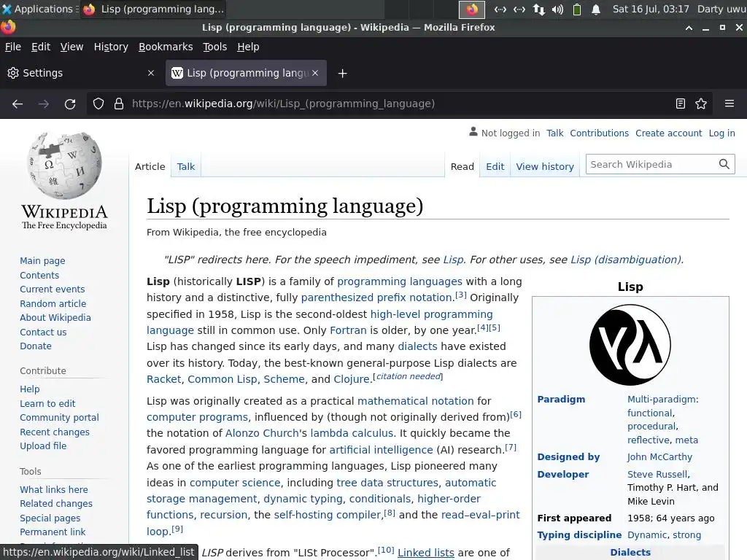
Task: Click the Wikipedia globe logo
Action: click(x=64, y=166)
